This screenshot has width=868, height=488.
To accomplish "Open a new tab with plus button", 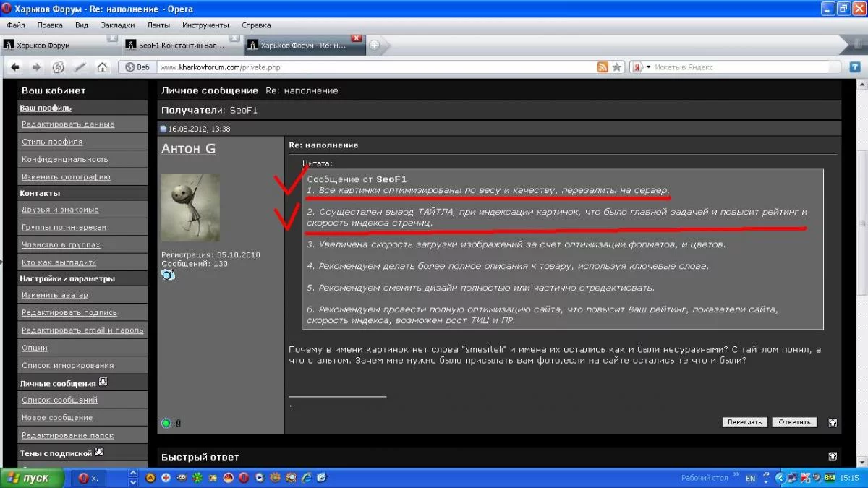I will click(374, 45).
